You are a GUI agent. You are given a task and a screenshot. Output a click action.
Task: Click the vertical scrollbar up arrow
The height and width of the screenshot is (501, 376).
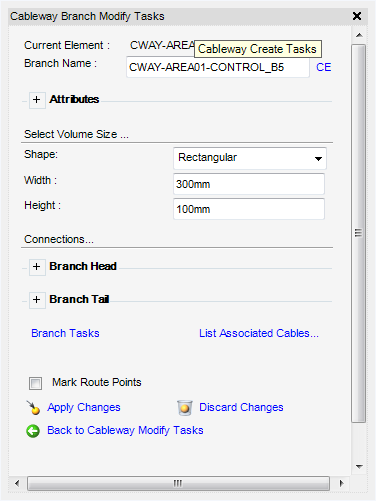click(x=359, y=35)
